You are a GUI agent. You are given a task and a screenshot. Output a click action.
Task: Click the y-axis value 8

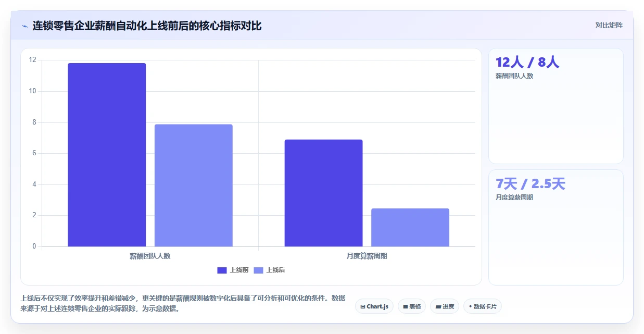(34, 122)
